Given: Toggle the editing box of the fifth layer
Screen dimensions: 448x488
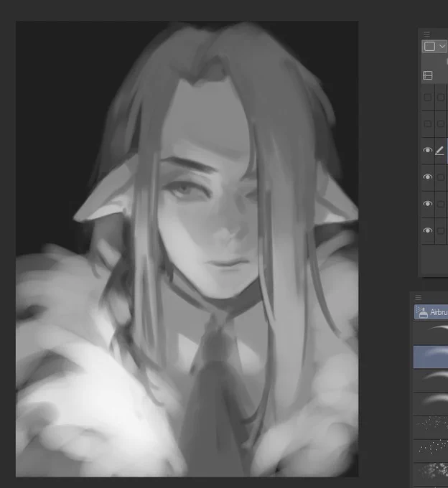Looking at the screenshot, I should 441,204.
